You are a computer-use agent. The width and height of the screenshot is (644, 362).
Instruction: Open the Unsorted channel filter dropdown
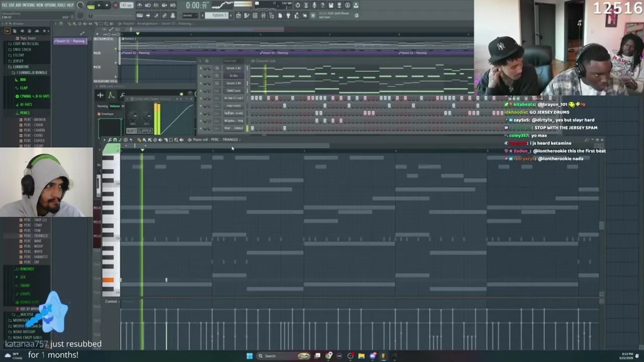tap(233, 61)
